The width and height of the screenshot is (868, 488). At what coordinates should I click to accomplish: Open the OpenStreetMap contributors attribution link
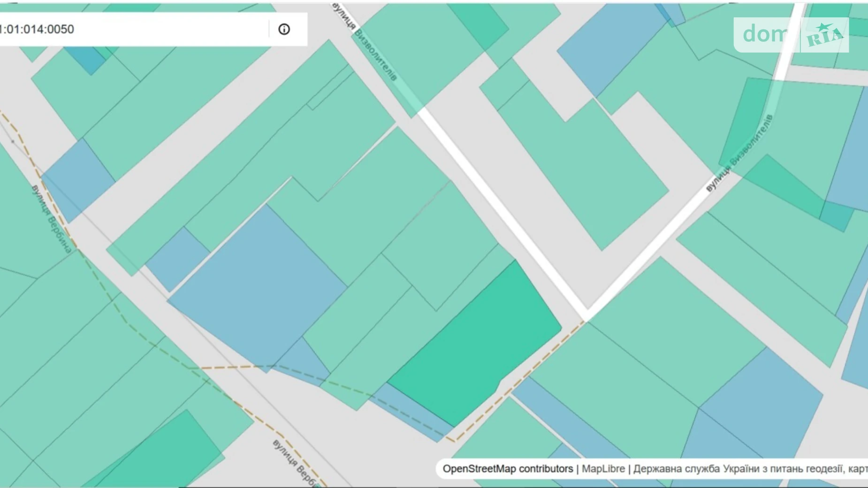(507, 469)
